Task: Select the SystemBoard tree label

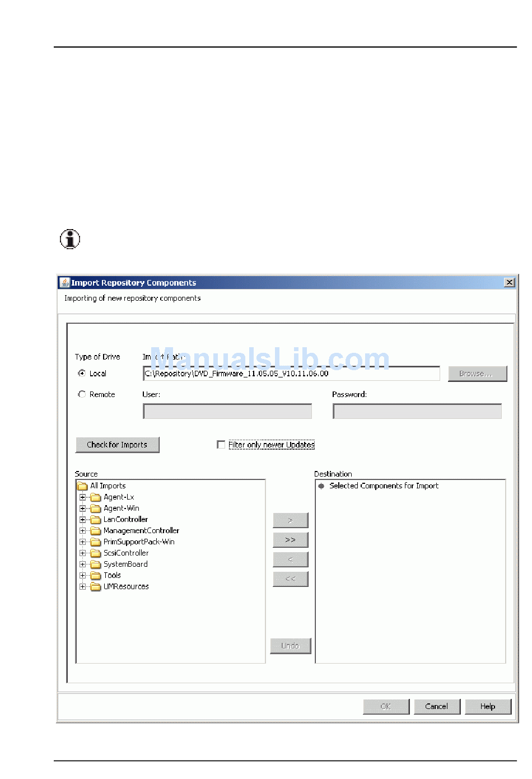Action: [x=125, y=565]
